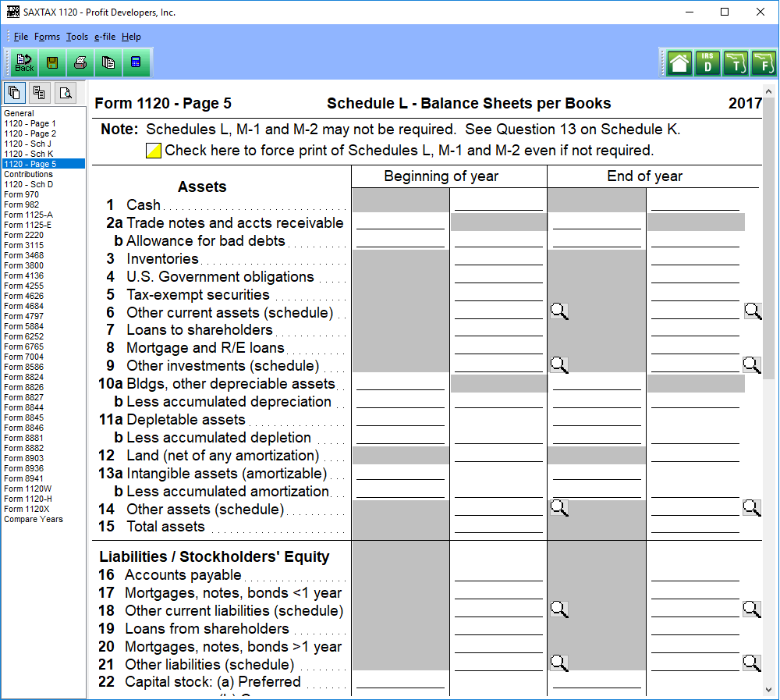Screen dimensions: 780x700
Task: Open end-of-year schedule for Other assets
Action: [752, 508]
